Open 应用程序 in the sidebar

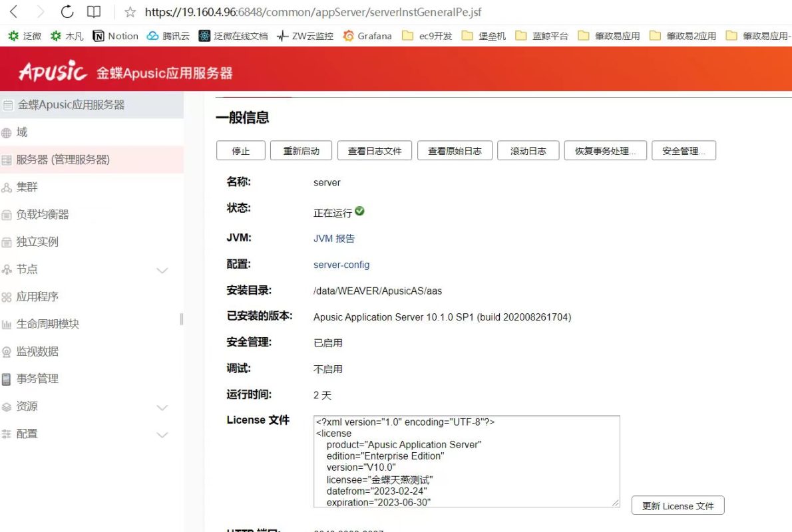(x=37, y=297)
